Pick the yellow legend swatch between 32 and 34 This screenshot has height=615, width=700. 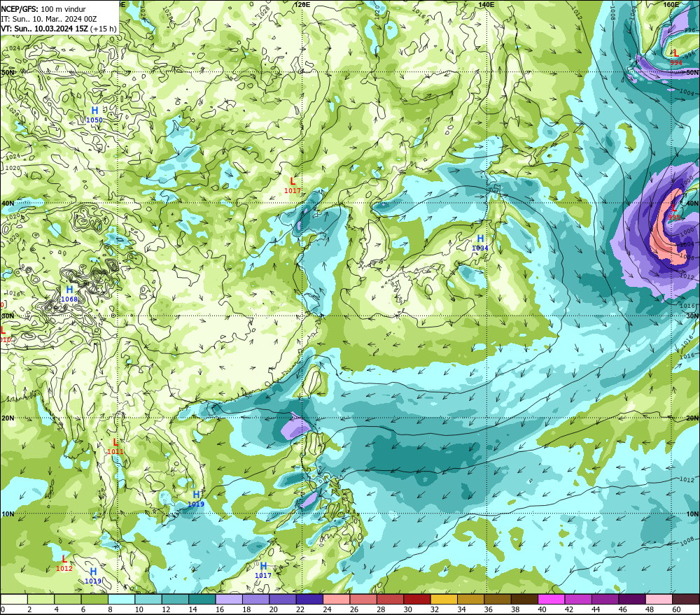tap(444, 599)
